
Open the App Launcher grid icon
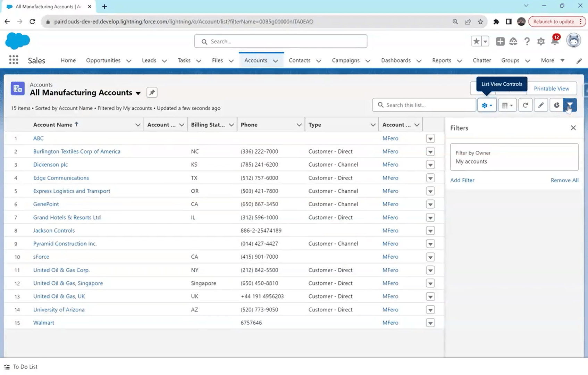click(x=14, y=60)
